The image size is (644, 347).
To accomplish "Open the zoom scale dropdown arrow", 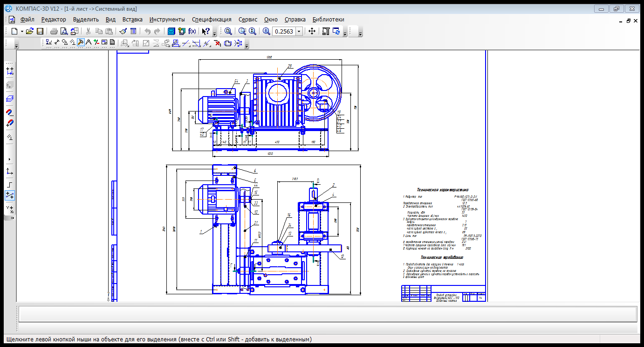I will coord(299,31).
